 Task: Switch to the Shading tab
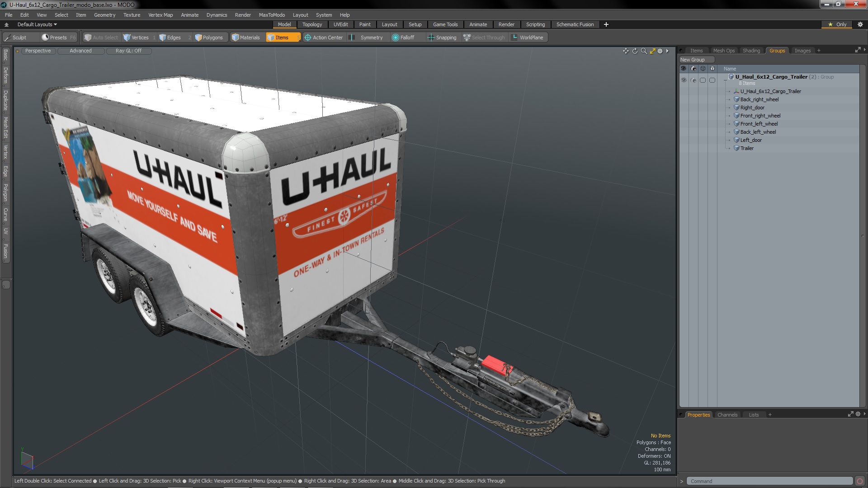[751, 51]
